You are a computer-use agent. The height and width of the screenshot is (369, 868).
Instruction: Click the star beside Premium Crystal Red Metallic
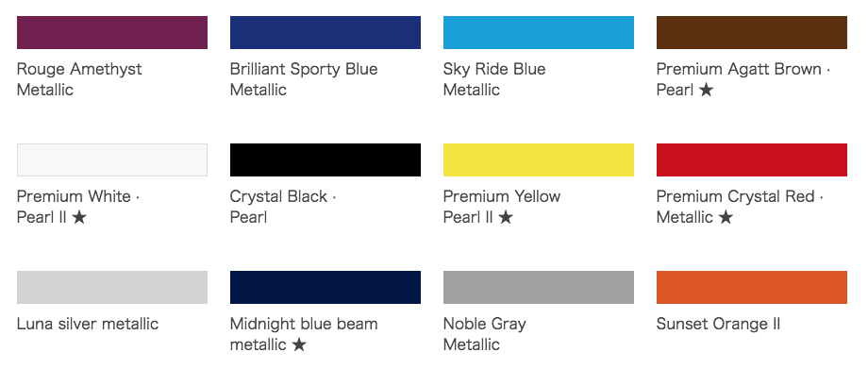click(726, 217)
